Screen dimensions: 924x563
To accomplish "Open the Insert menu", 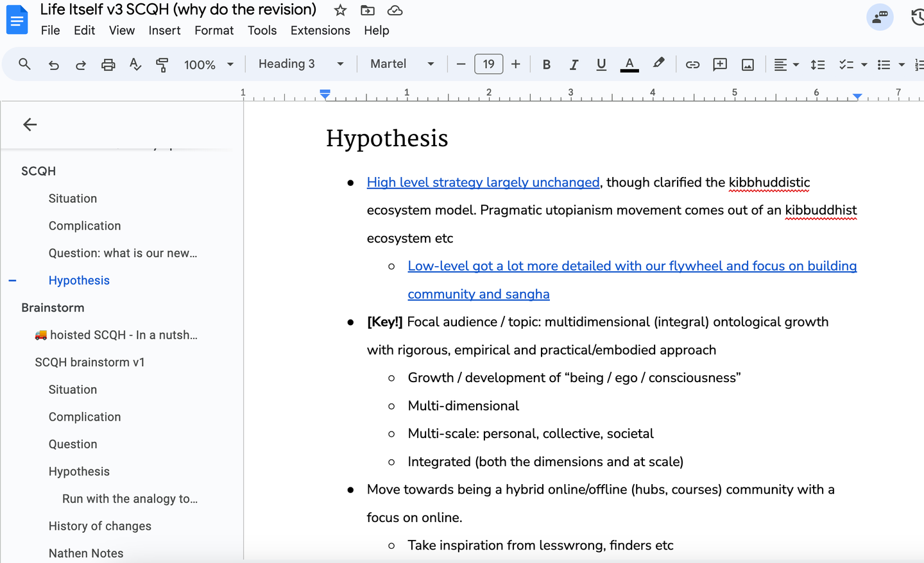I will 164,30.
